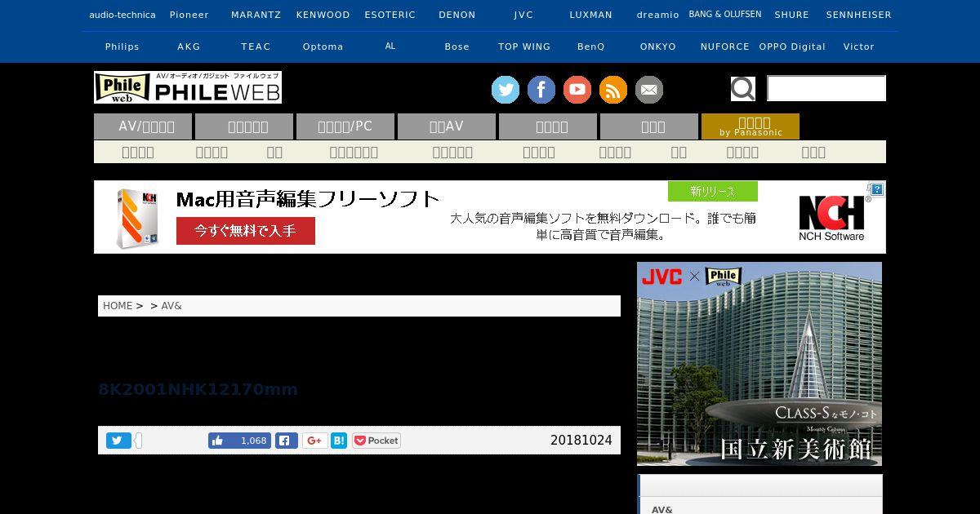Open the Philips brand link

[x=122, y=47]
